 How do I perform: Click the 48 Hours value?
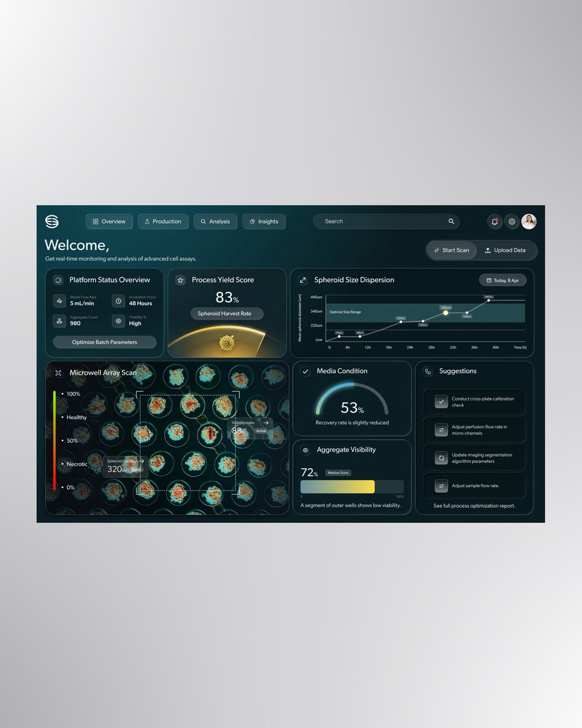click(141, 303)
